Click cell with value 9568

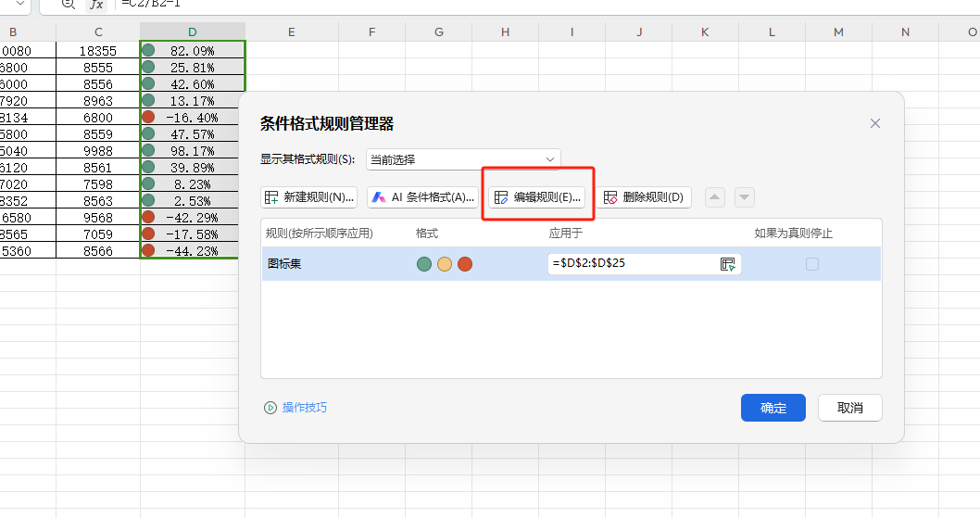pyautogui.click(x=98, y=218)
